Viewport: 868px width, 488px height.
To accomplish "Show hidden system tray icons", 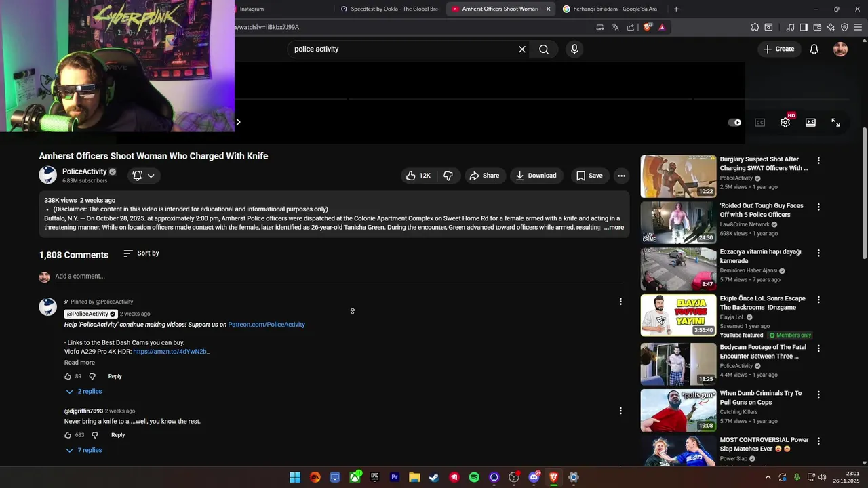I will pos(768,477).
